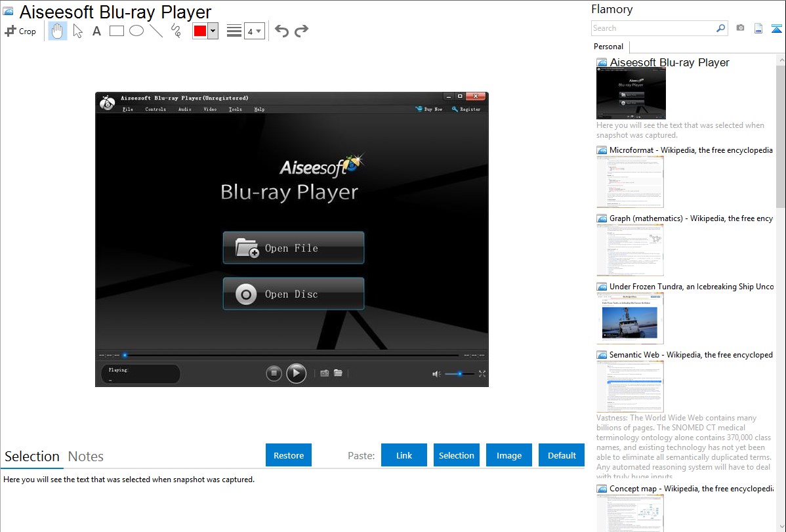Click the Paste Image button
Screen dimensions: 786x532
508,455
